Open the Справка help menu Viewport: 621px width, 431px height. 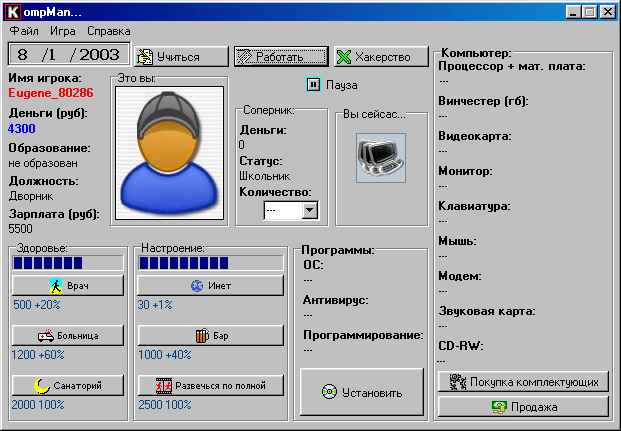108,31
